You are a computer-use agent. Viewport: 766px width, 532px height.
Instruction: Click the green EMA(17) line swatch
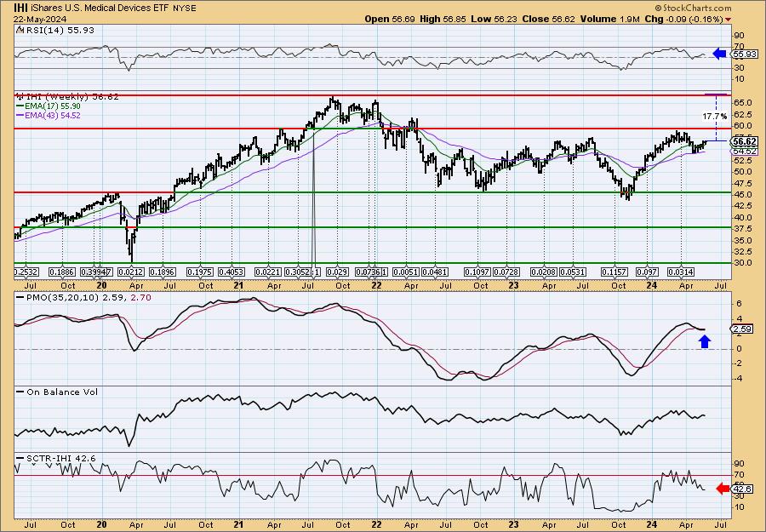click(20, 106)
